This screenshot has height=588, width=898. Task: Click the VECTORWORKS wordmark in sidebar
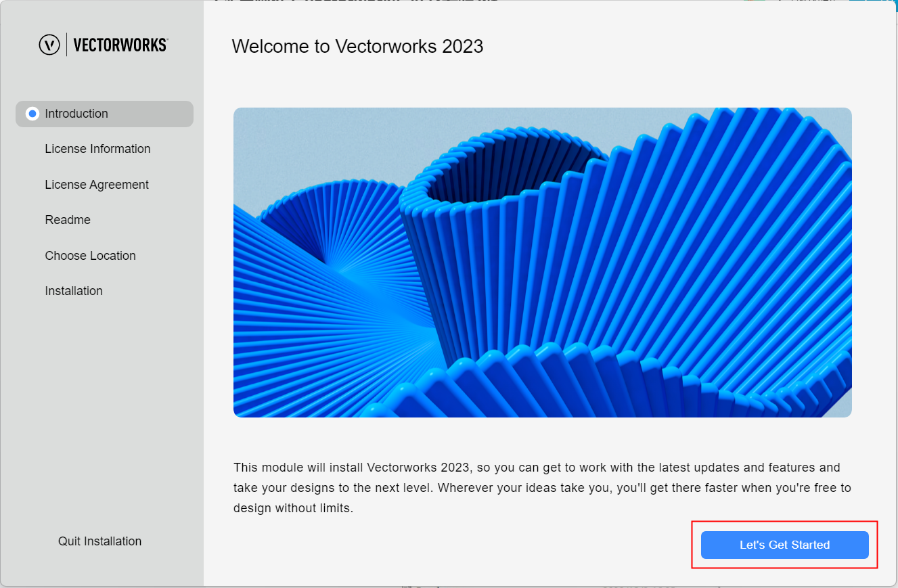[x=120, y=45]
